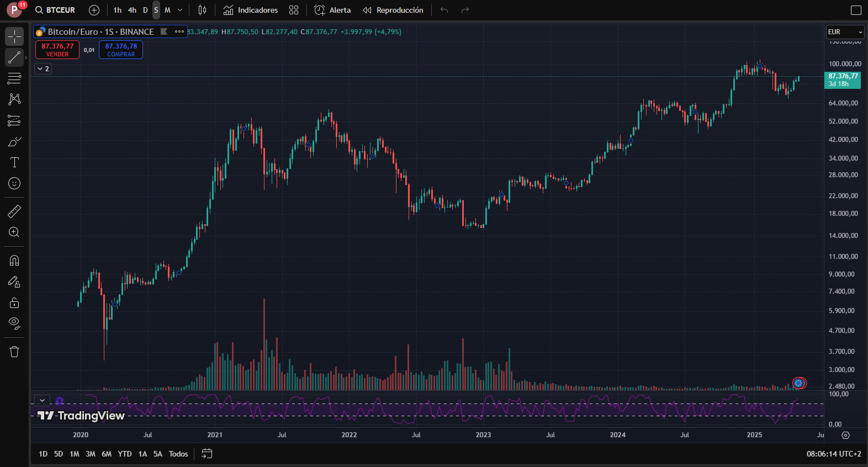
Task: Click the red VENDER sell button
Action: pyautogui.click(x=57, y=50)
